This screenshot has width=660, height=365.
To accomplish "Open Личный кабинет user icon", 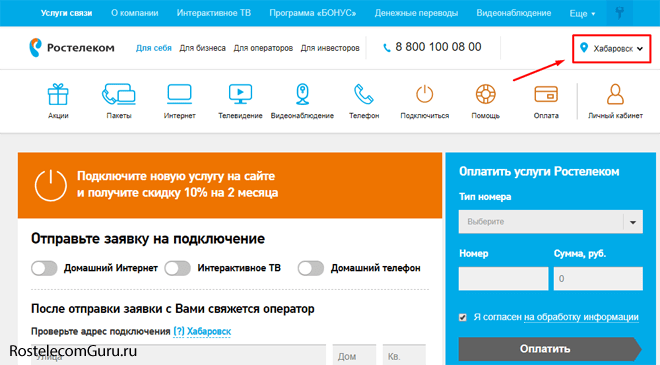I will (x=615, y=94).
